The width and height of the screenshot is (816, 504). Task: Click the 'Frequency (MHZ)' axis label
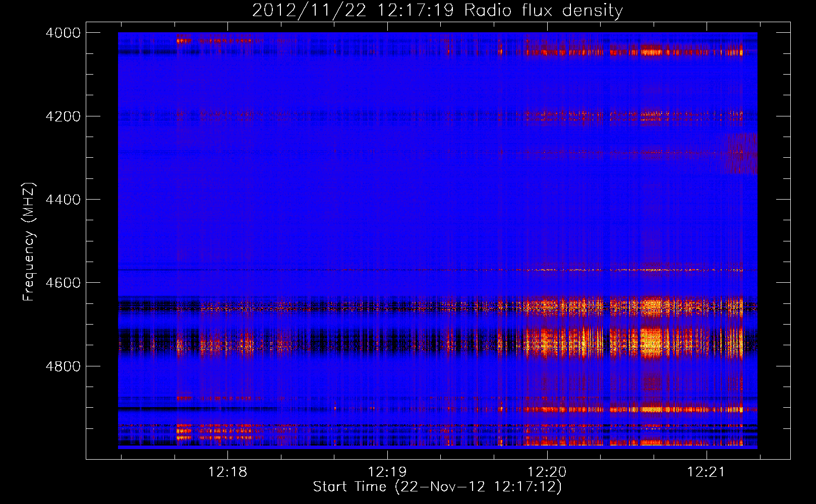coord(29,242)
